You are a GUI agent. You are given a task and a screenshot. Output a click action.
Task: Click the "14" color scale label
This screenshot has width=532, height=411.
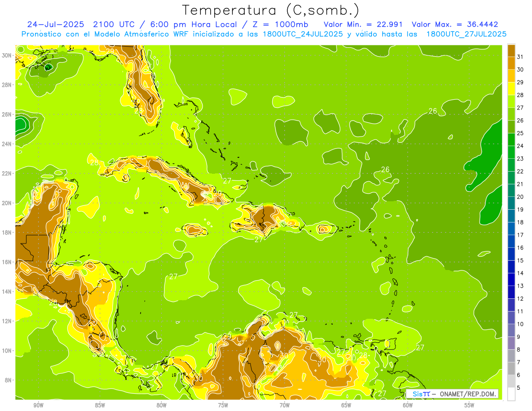pos(520,273)
